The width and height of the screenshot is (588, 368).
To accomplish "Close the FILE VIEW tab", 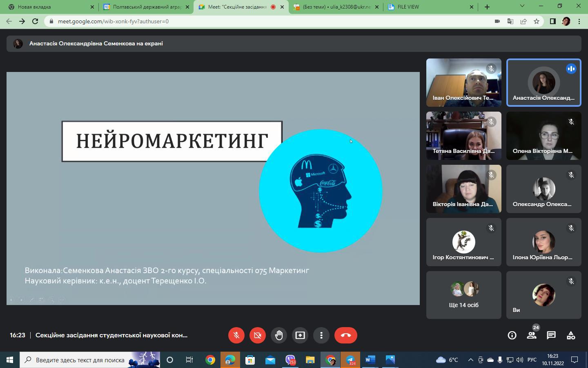I will tap(472, 7).
